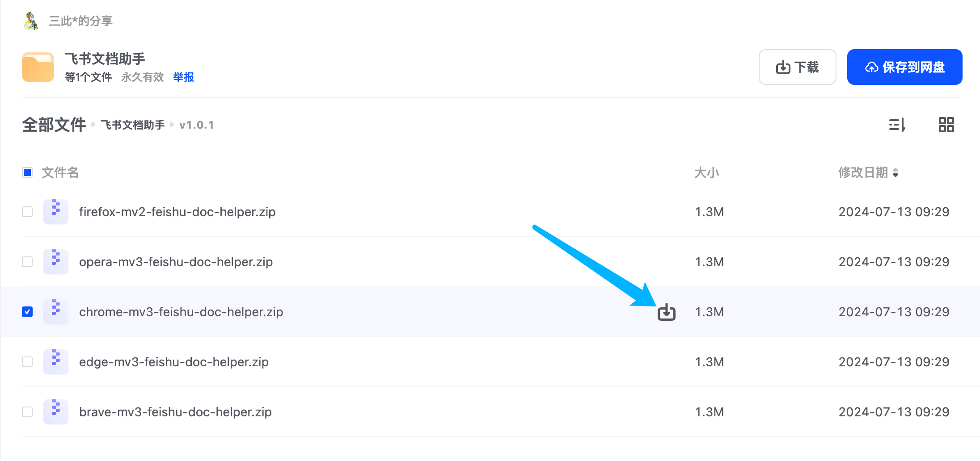Click the brave-mv3 zip file icon
980x461 pixels.
(x=56, y=411)
